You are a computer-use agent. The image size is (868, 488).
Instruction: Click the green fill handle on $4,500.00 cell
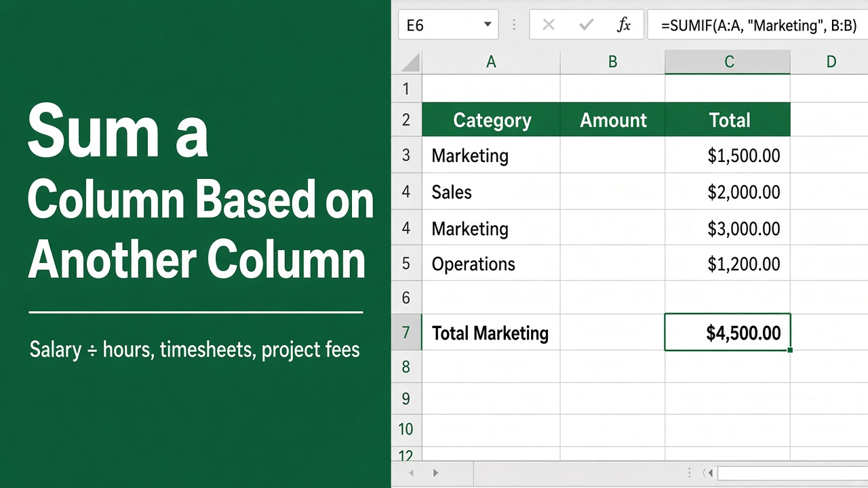pos(791,350)
